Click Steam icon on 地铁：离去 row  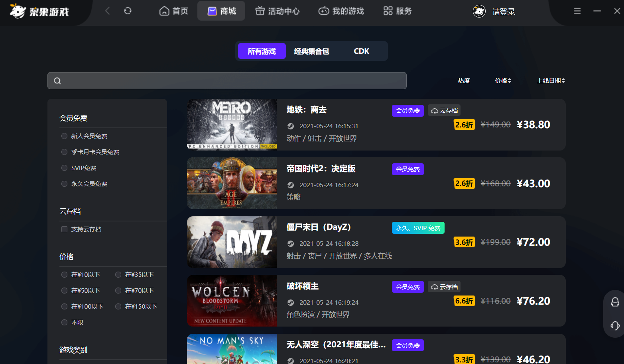pyautogui.click(x=291, y=126)
